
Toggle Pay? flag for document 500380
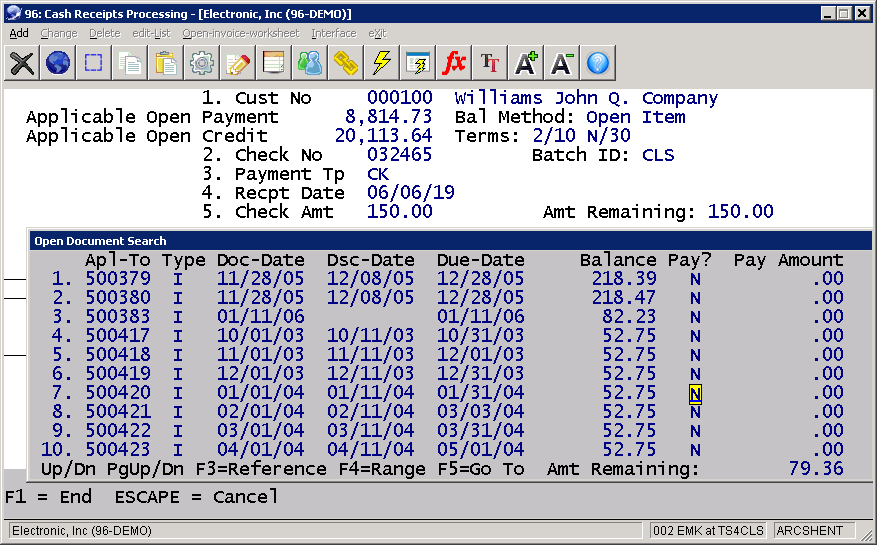coord(695,298)
